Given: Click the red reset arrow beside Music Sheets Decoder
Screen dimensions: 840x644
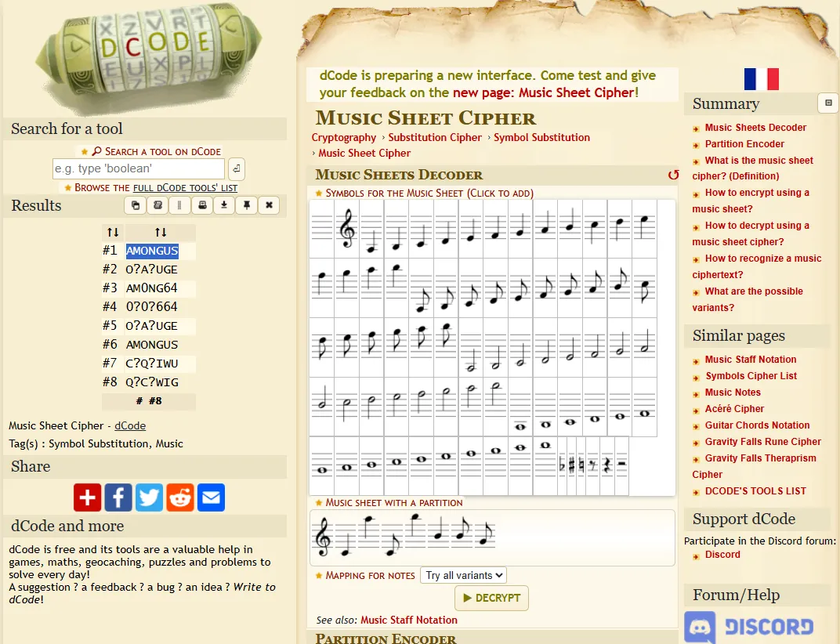Looking at the screenshot, I should point(672,175).
